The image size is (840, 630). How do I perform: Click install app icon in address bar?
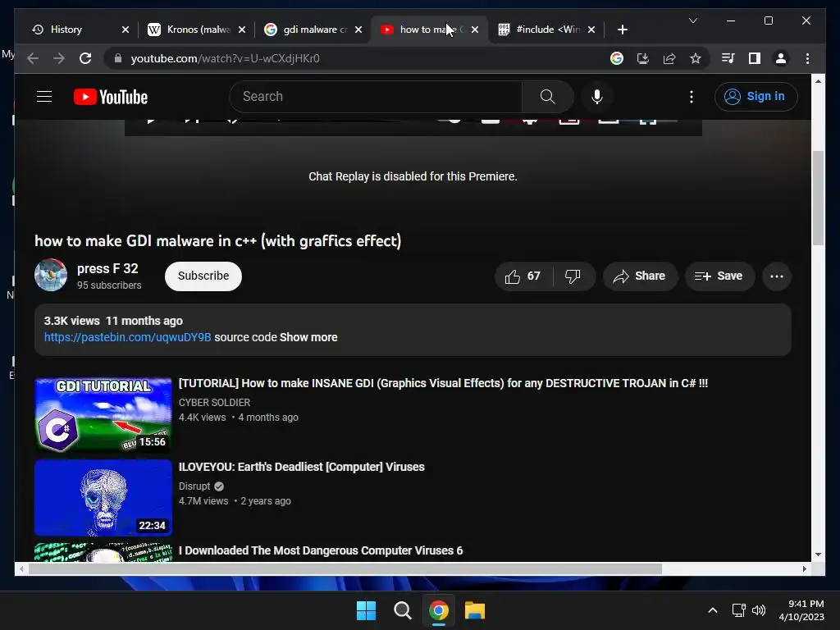click(643, 58)
